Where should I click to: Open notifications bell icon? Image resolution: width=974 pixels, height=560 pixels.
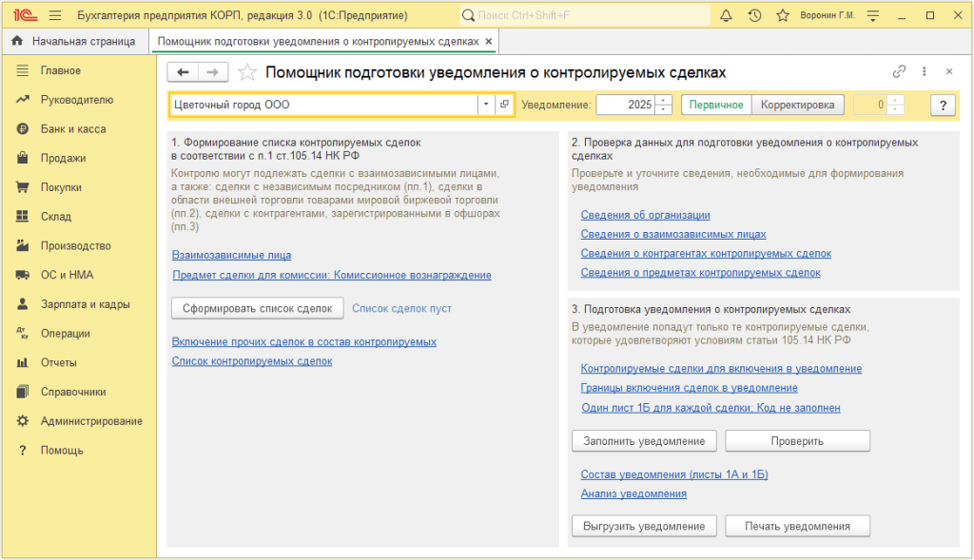726,15
